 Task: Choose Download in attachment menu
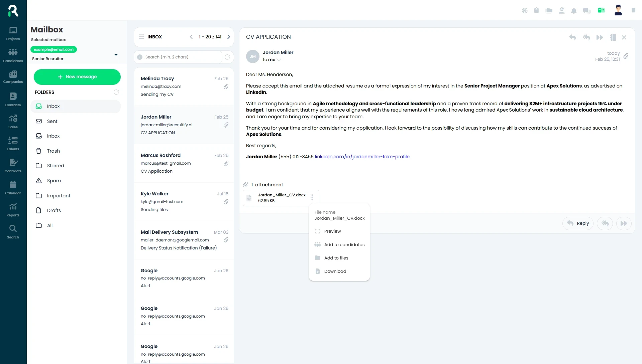tap(335, 271)
